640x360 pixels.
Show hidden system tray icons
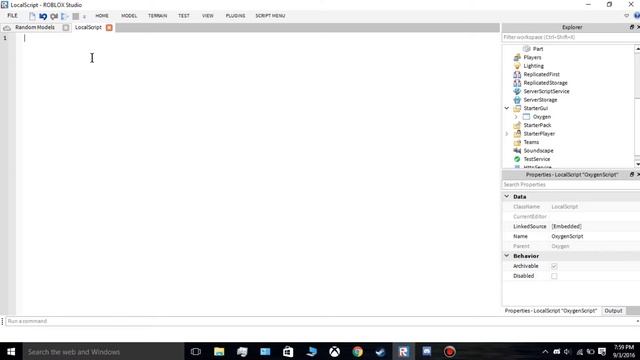click(545, 351)
